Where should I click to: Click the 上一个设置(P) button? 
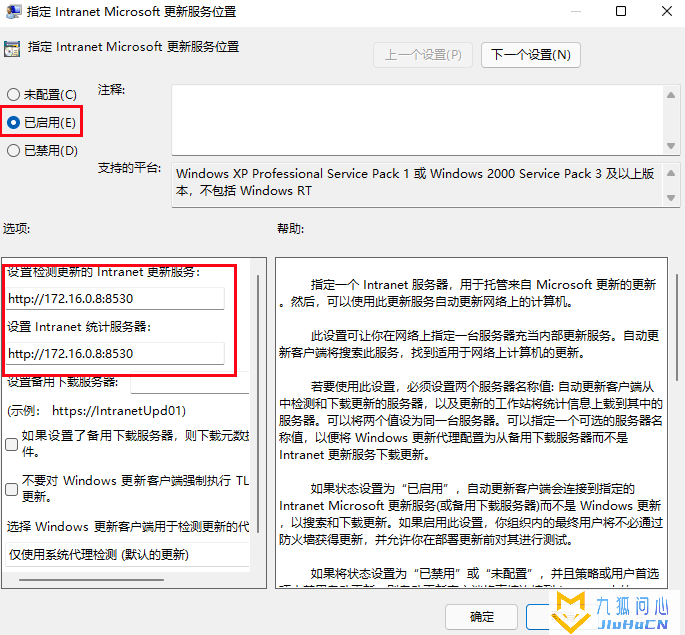coord(423,55)
